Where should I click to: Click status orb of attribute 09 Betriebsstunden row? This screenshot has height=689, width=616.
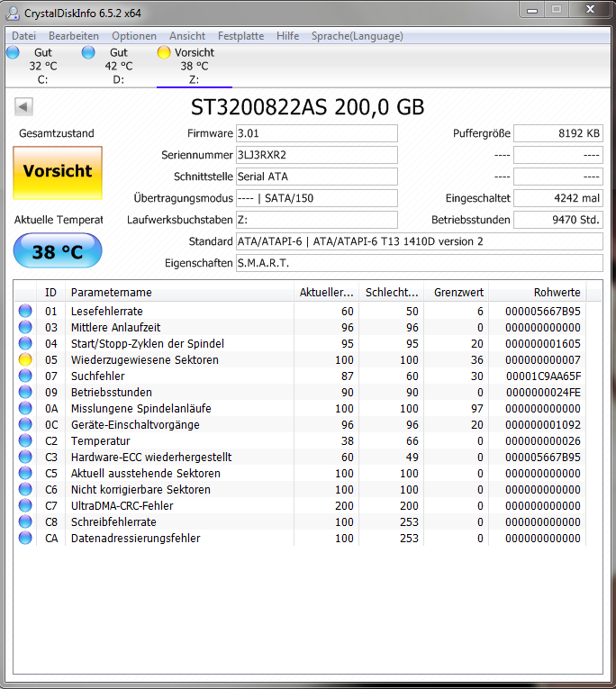pyautogui.click(x=25, y=393)
